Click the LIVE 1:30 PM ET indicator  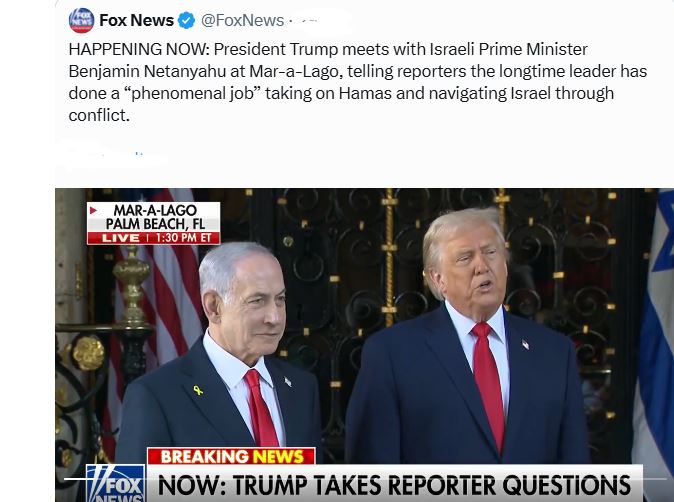153,238
